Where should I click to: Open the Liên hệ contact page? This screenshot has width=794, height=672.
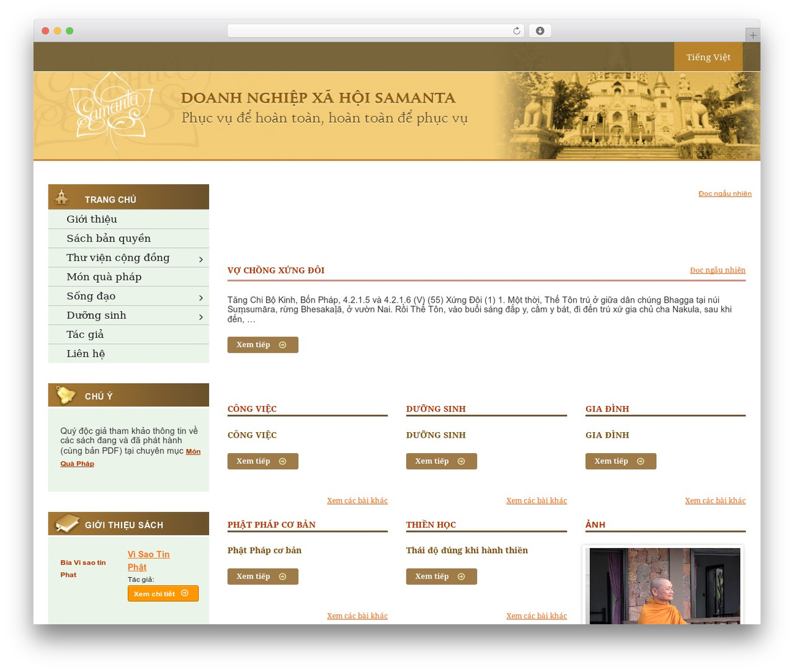[x=128, y=353]
